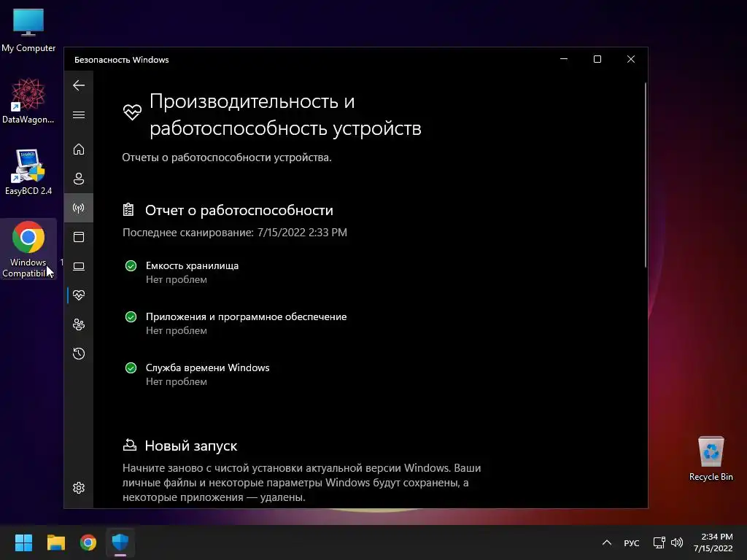747x560 pixels.
Task: Close the Безопасность Windows window
Action: [631, 59]
